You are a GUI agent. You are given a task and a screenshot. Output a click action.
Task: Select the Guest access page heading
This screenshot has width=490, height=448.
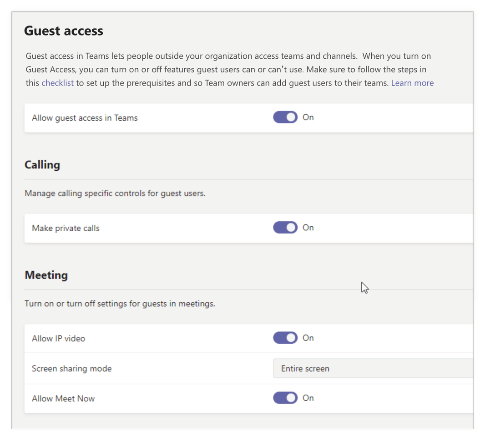pos(63,31)
